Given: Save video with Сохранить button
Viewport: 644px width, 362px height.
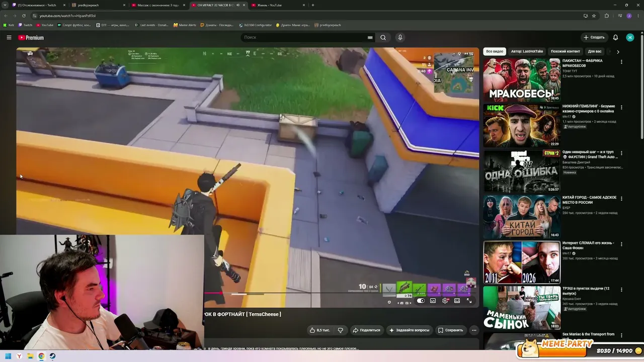Looking at the screenshot, I should 450,330.
